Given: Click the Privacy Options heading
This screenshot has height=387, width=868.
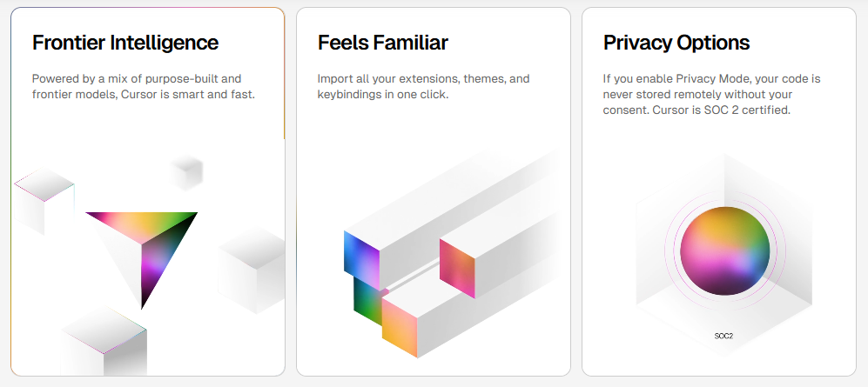Looking at the screenshot, I should [676, 43].
